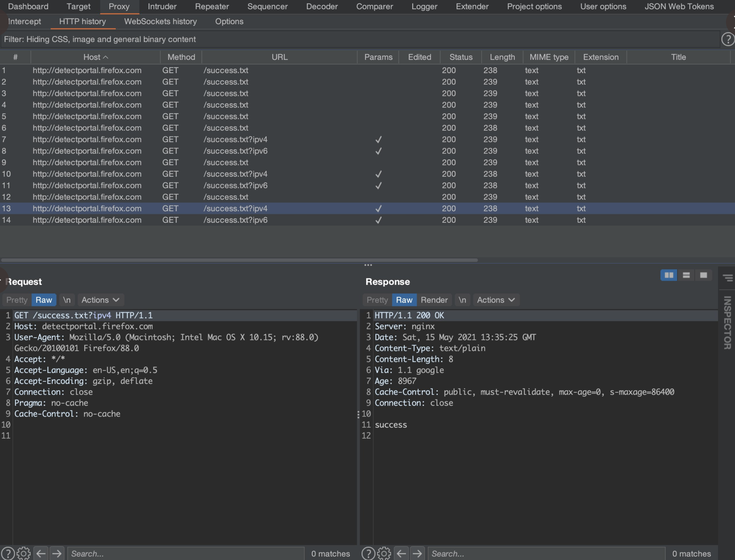
Task: Open the Project options tab
Action: 534,6
